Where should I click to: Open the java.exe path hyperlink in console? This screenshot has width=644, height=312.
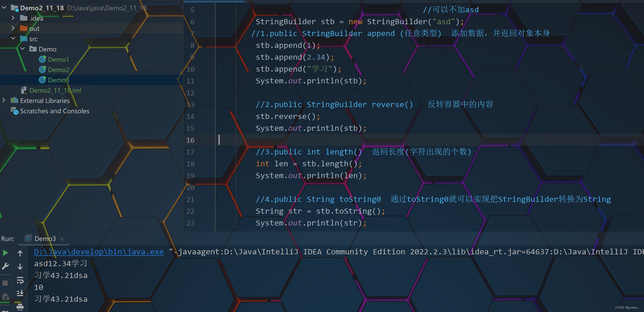coord(99,252)
